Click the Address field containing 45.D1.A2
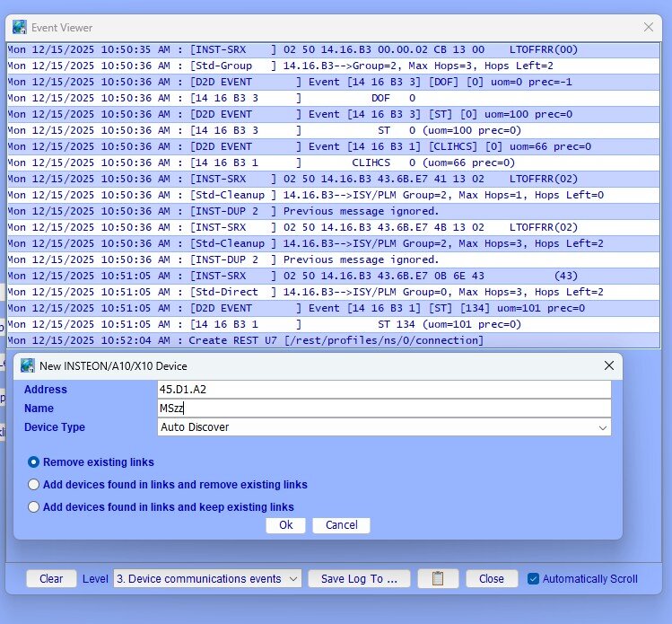 point(384,390)
